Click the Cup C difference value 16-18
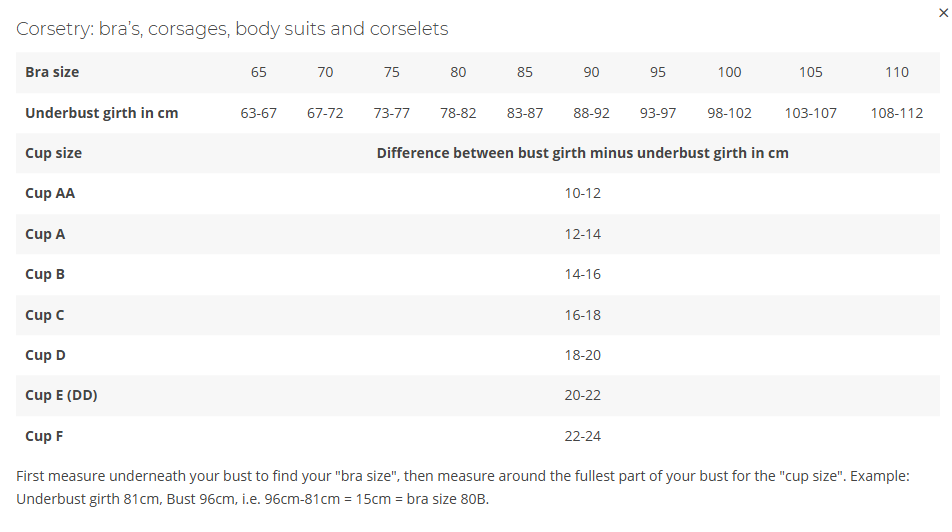The image size is (952, 532). click(582, 315)
